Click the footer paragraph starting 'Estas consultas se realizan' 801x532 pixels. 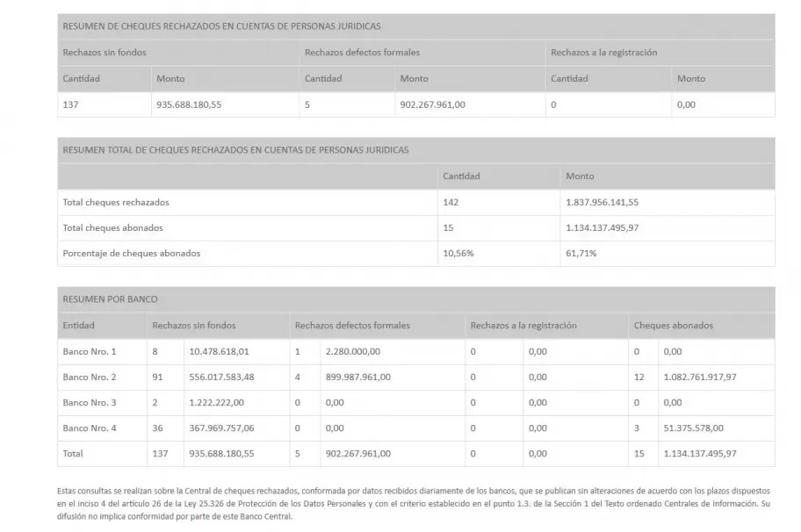click(x=414, y=503)
